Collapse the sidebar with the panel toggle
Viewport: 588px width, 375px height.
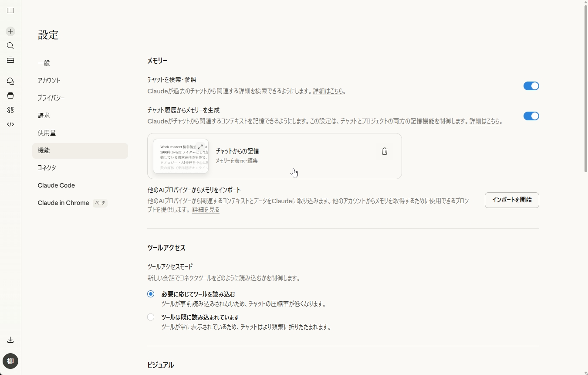click(x=10, y=10)
